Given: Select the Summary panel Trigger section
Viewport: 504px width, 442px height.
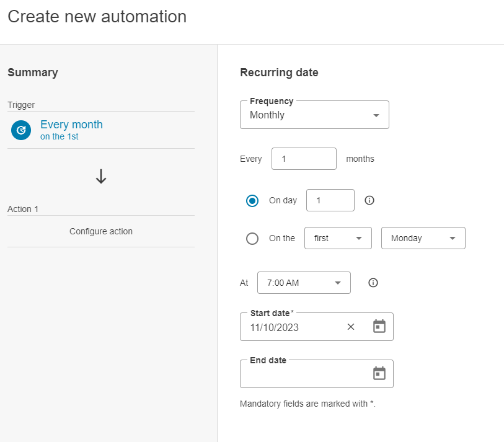Looking at the screenshot, I should (21, 105).
